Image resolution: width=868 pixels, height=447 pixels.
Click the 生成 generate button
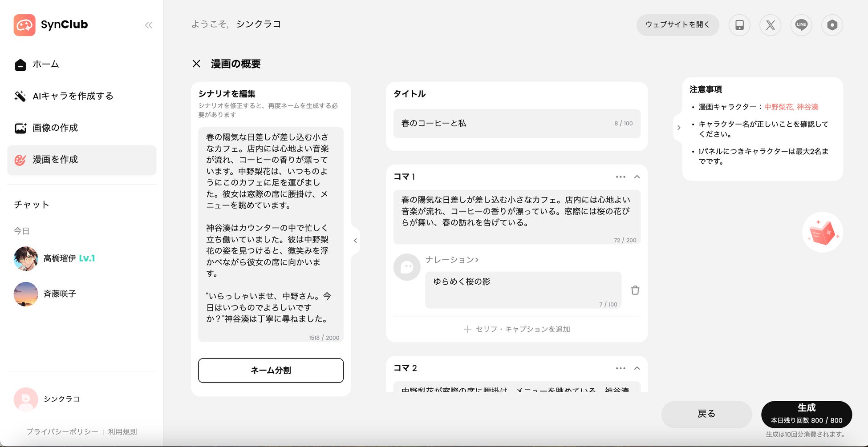click(x=807, y=414)
